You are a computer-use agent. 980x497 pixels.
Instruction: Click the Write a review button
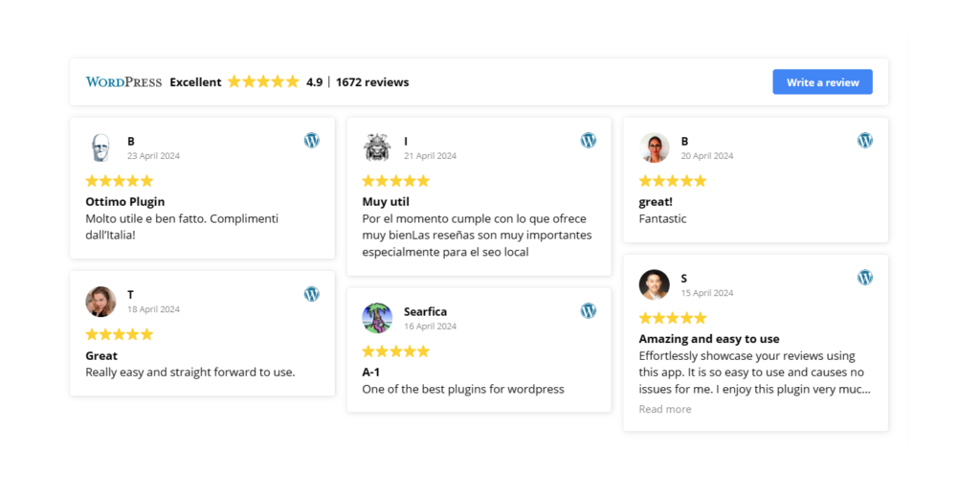point(822,82)
